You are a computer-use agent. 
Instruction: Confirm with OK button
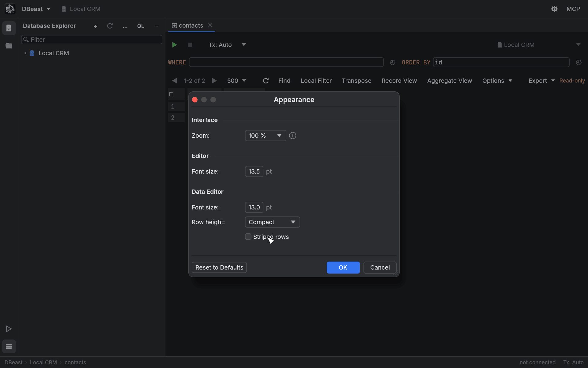pos(343,267)
